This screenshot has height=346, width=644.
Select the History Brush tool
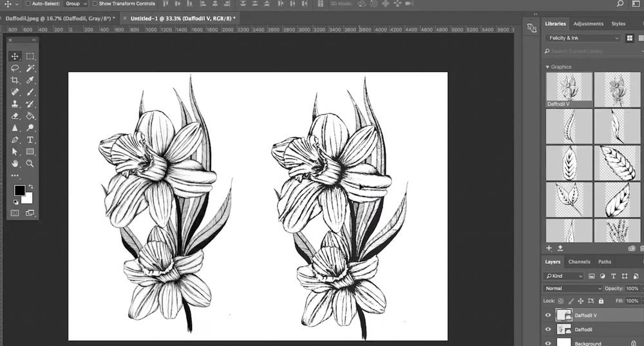(30, 104)
